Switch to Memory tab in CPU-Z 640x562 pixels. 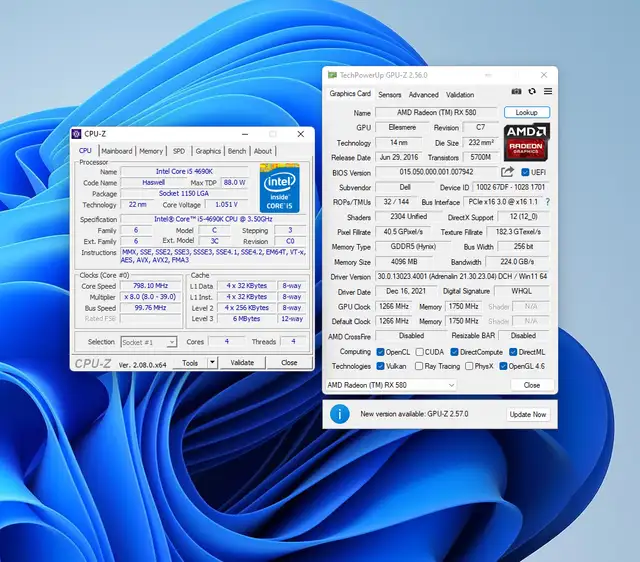tap(151, 151)
